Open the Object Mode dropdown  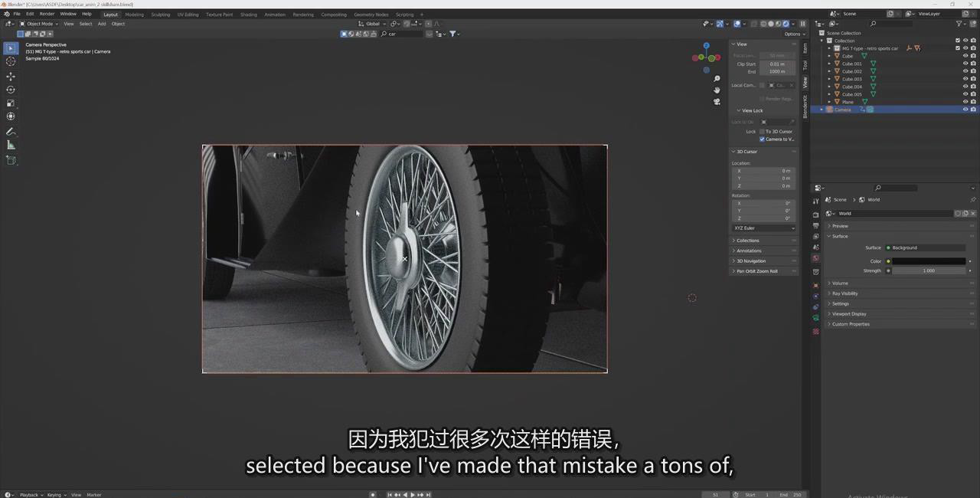pyautogui.click(x=40, y=24)
